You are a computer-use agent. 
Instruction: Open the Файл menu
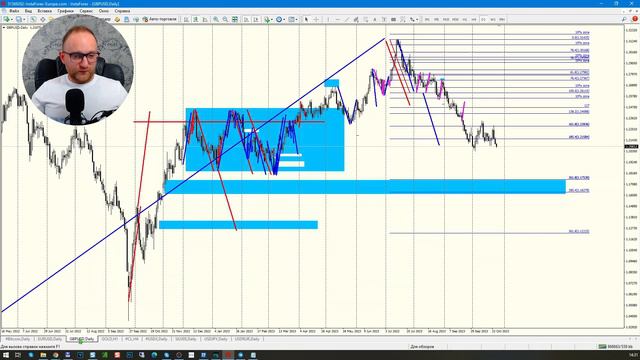click(x=14, y=11)
